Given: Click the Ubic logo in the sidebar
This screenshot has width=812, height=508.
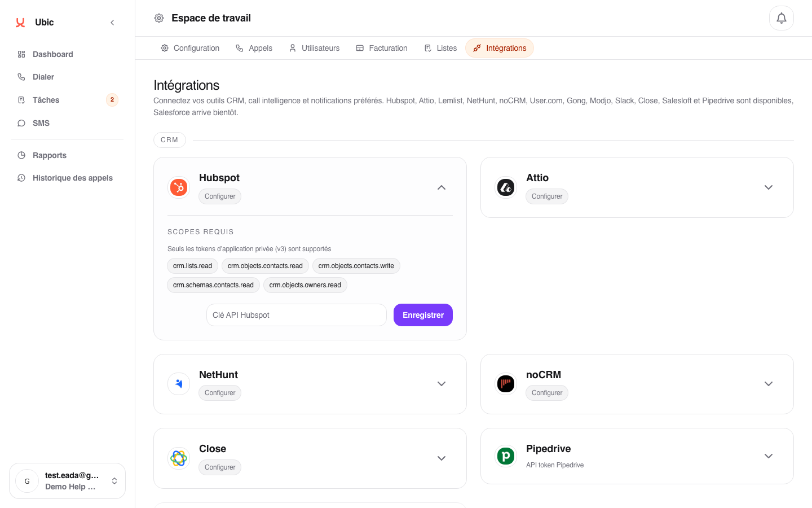Looking at the screenshot, I should (x=21, y=23).
